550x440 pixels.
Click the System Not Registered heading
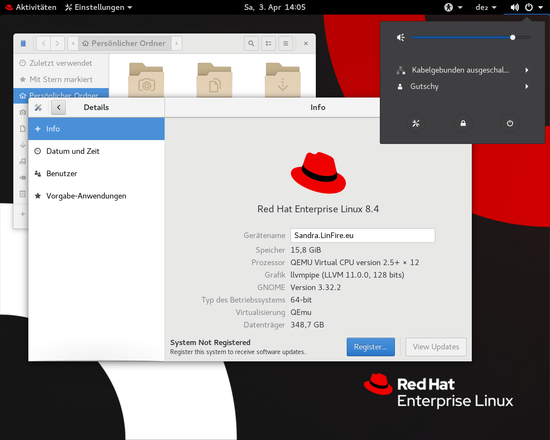(210, 342)
